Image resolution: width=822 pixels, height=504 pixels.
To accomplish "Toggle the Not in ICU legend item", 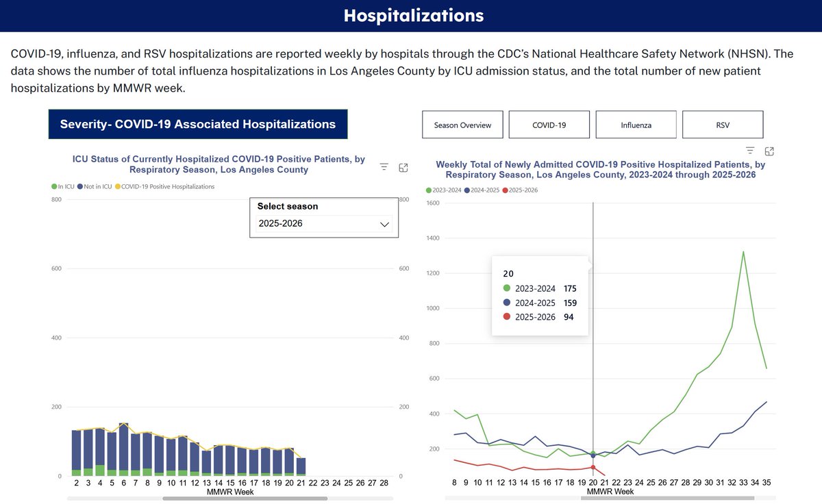I will click(x=95, y=186).
